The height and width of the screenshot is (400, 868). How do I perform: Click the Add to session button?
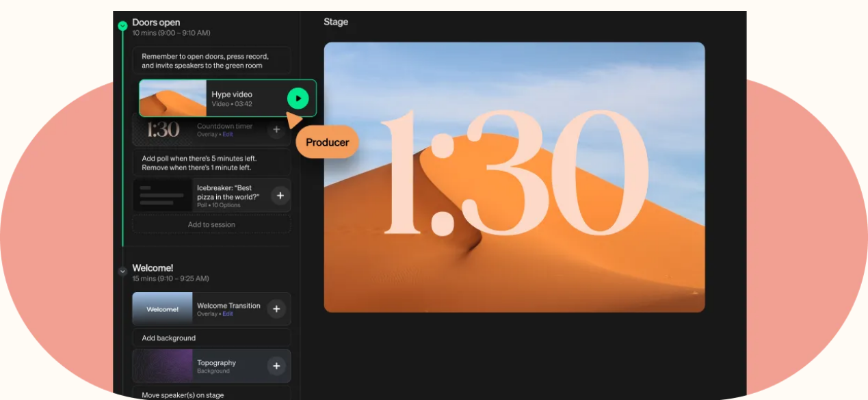pos(211,224)
